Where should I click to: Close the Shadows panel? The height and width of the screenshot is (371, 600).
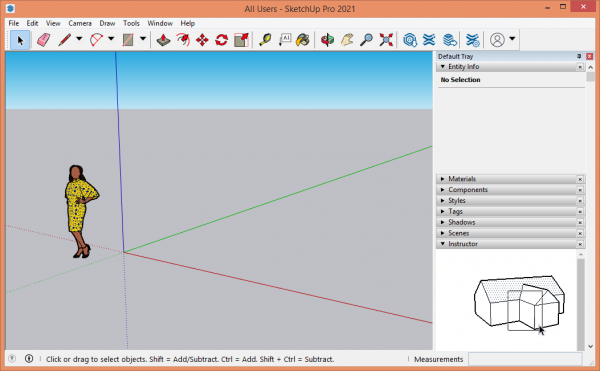click(x=580, y=222)
